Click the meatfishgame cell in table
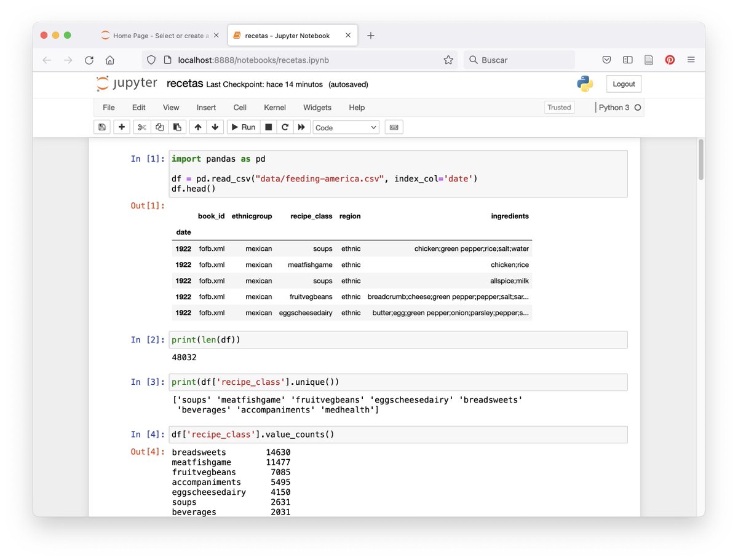 coord(310,265)
